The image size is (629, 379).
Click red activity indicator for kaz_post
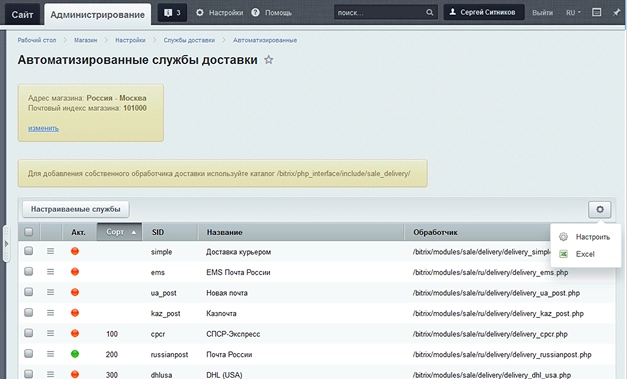pyautogui.click(x=75, y=312)
